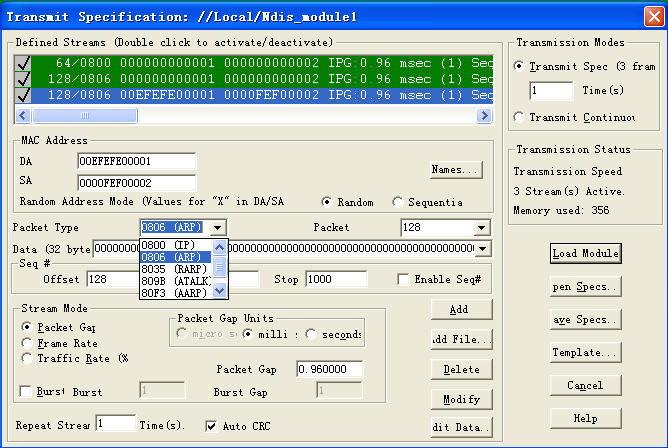This screenshot has width=668, height=448.
Task: Click the SA address input field
Action: (136, 183)
